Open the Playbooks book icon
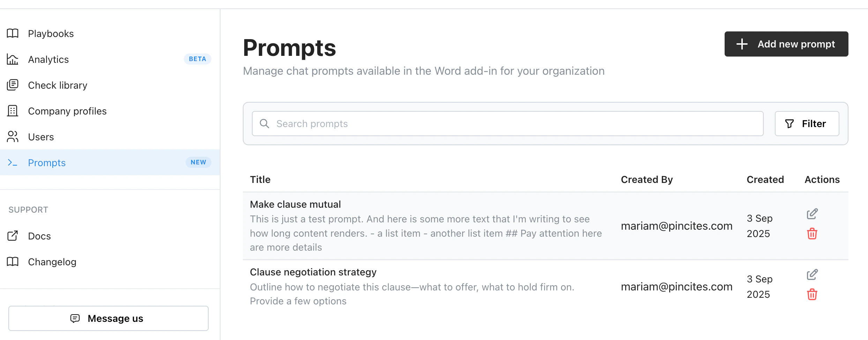Screen dimensions: 868x340 point(13,33)
